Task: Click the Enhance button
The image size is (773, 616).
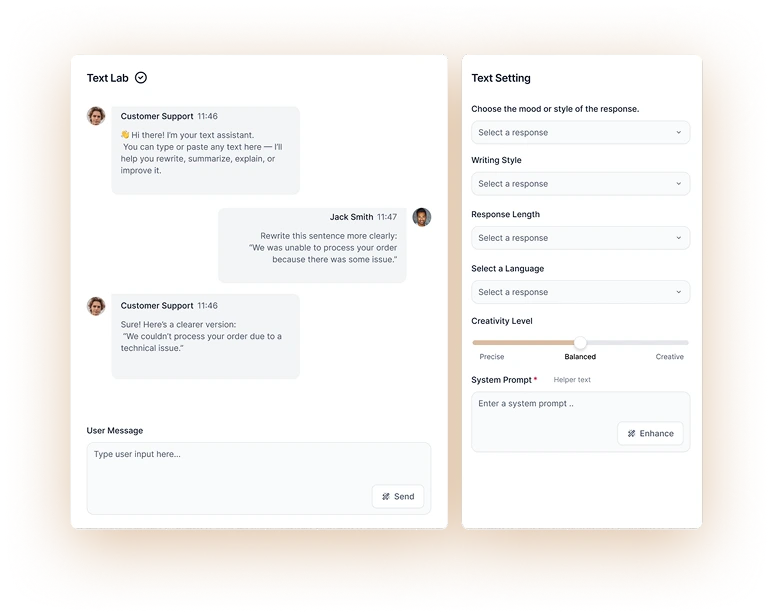Action: [650, 434]
